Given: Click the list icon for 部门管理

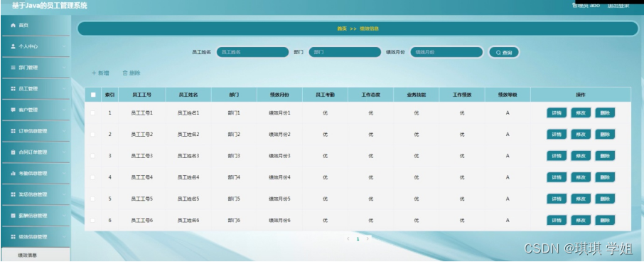Looking at the screenshot, I should 13,68.
